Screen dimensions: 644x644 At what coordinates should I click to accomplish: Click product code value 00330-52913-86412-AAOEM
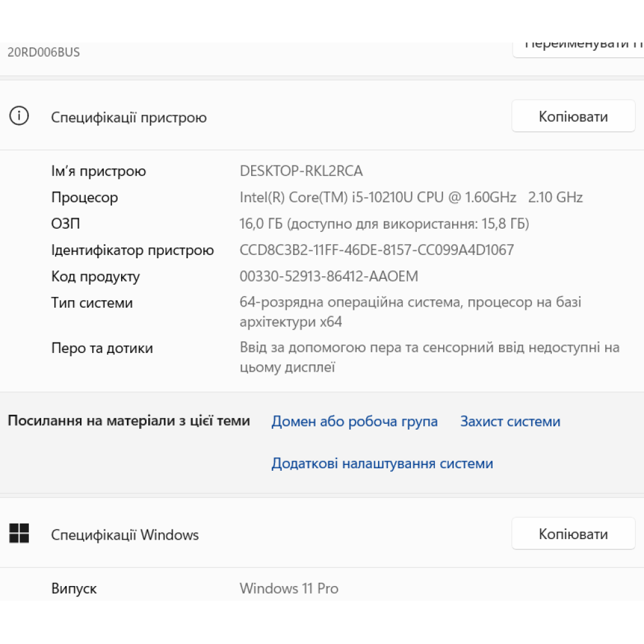click(328, 277)
